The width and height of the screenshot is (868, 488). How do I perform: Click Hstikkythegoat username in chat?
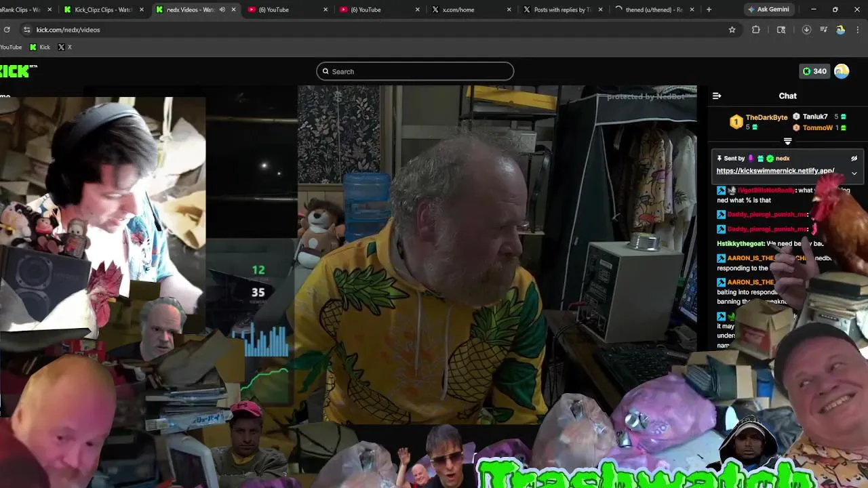(741, 243)
